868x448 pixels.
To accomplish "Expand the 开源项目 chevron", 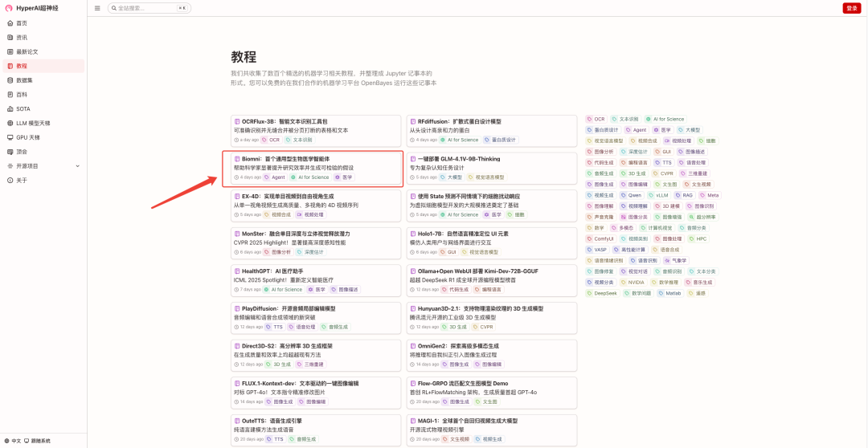I will point(77,166).
